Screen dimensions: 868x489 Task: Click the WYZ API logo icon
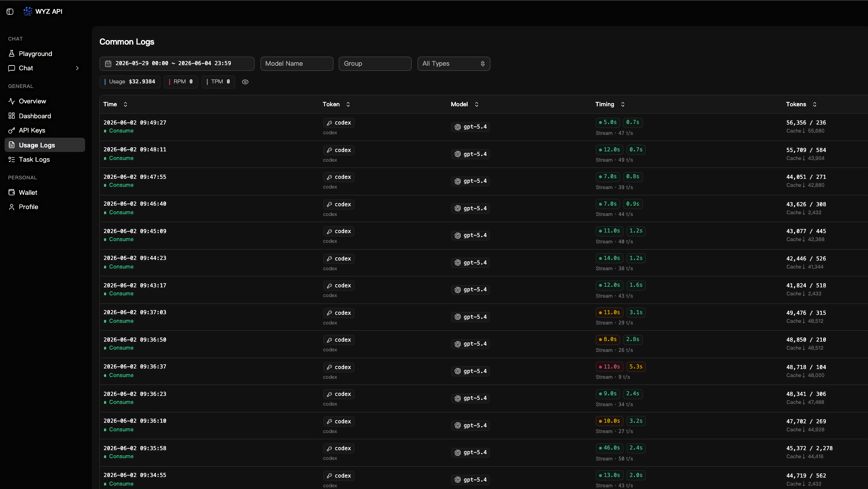point(28,11)
